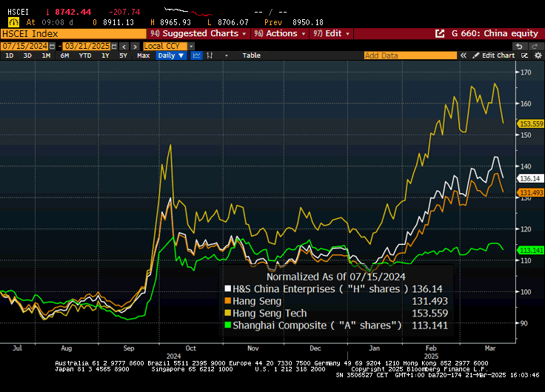Click the undo arrow button
Screen dimensions: 545x392
pos(519,46)
